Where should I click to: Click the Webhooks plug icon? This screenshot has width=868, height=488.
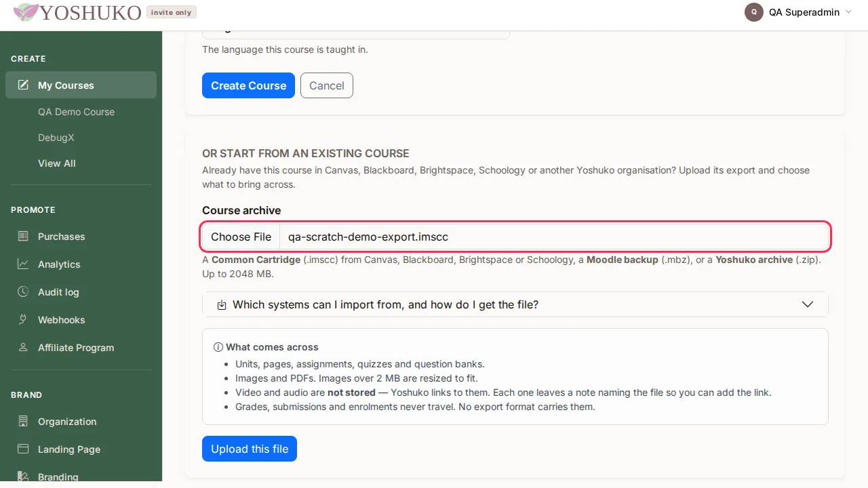tap(23, 319)
